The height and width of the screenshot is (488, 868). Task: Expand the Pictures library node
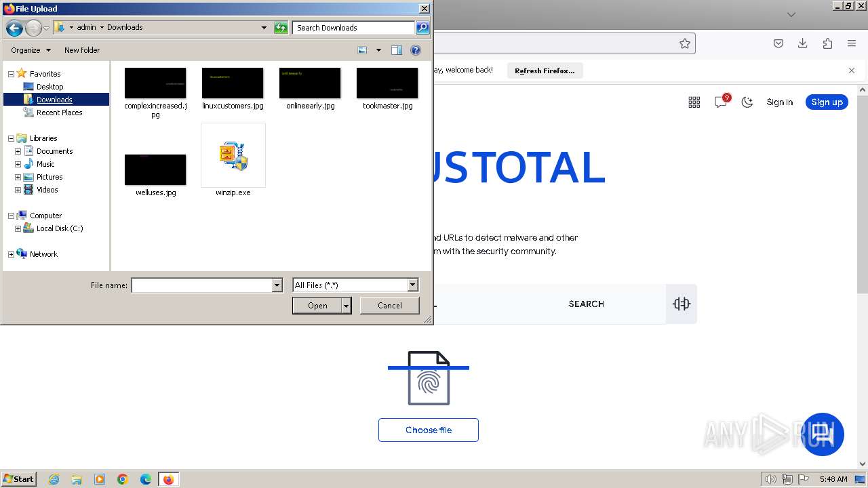18,177
